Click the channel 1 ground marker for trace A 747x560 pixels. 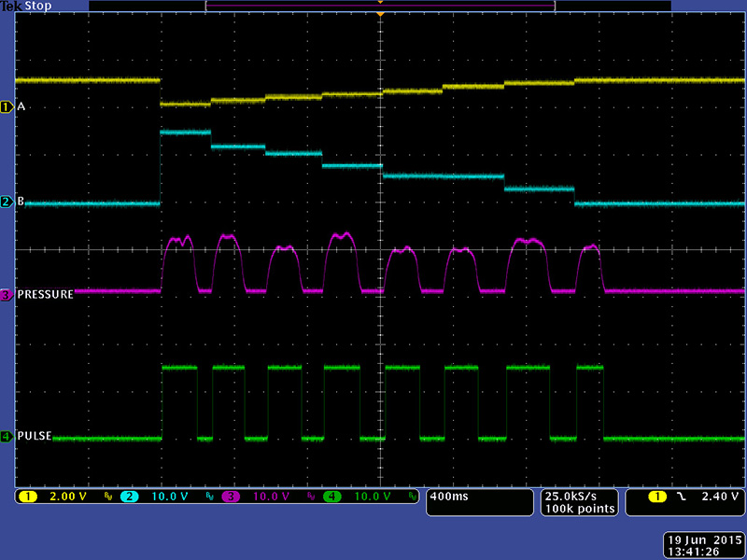7,107
